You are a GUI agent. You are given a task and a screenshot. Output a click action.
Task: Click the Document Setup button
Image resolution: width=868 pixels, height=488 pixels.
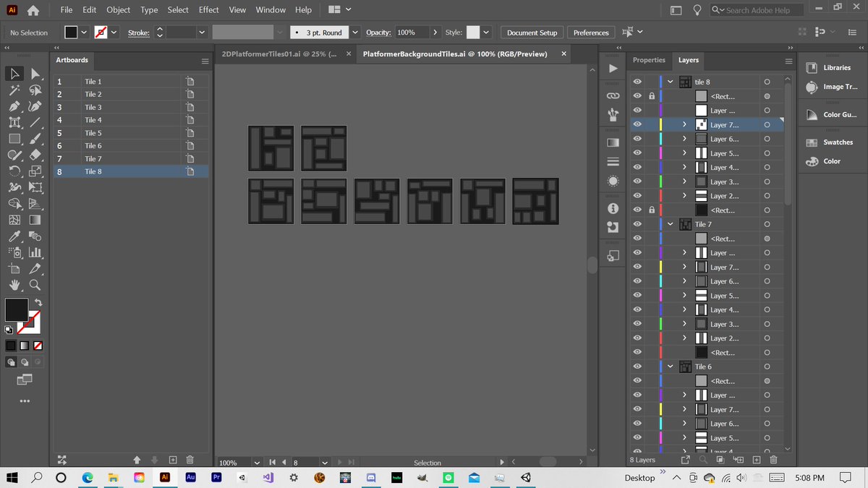532,33
